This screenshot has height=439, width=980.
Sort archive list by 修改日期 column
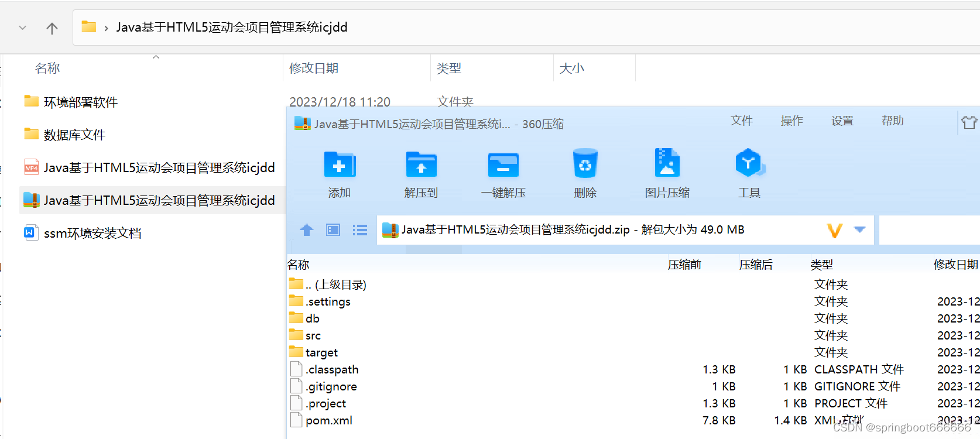[956, 265]
